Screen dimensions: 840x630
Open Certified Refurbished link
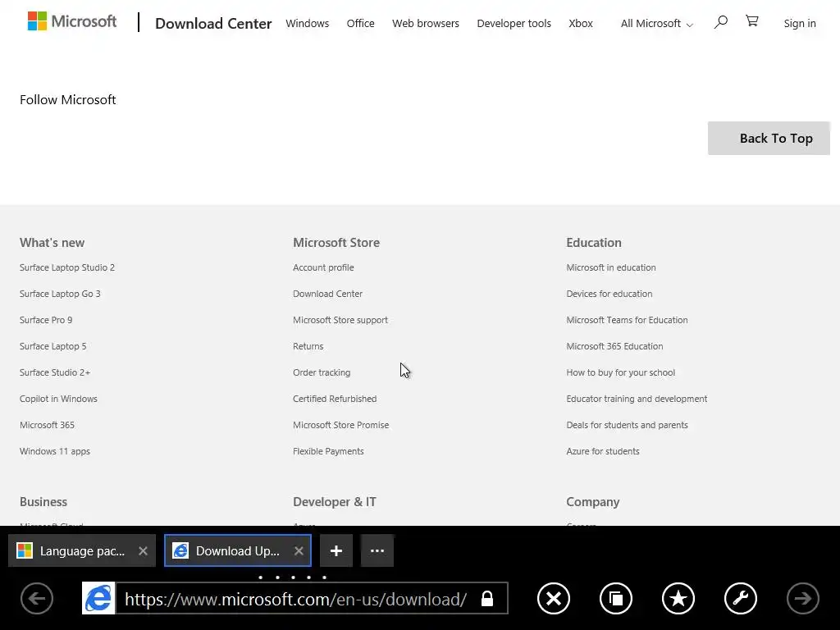(x=335, y=399)
